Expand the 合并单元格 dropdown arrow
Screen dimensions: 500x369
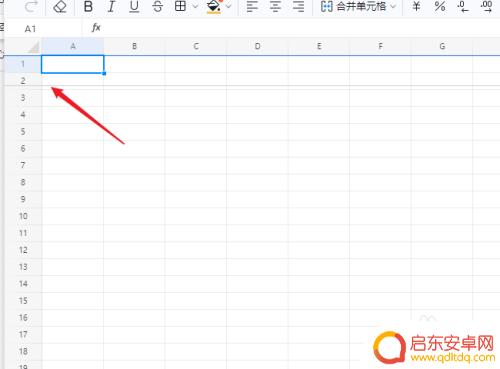pyautogui.click(x=393, y=6)
